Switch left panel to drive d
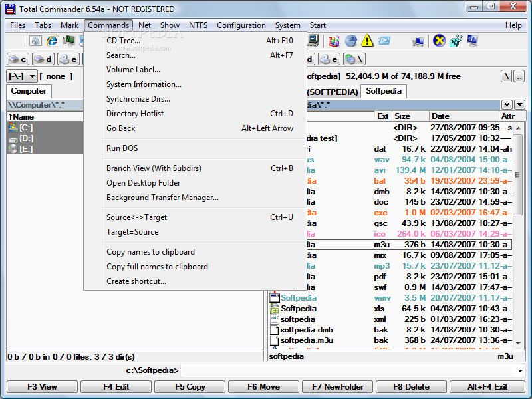 click(x=43, y=59)
